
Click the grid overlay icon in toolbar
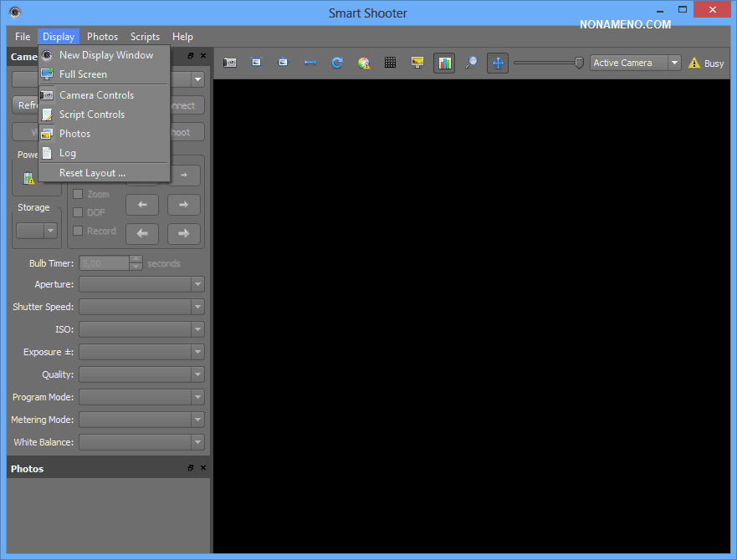(x=390, y=63)
